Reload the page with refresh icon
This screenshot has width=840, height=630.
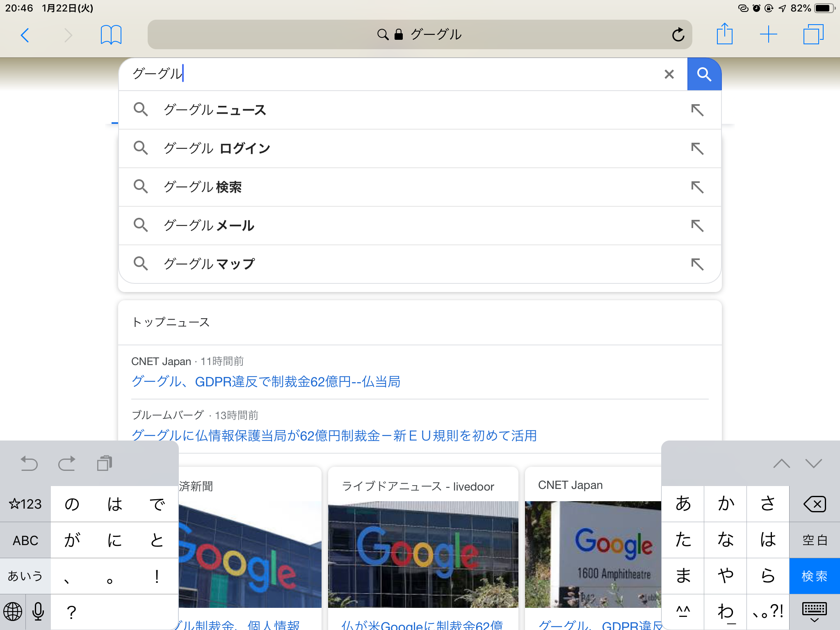pos(678,35)
